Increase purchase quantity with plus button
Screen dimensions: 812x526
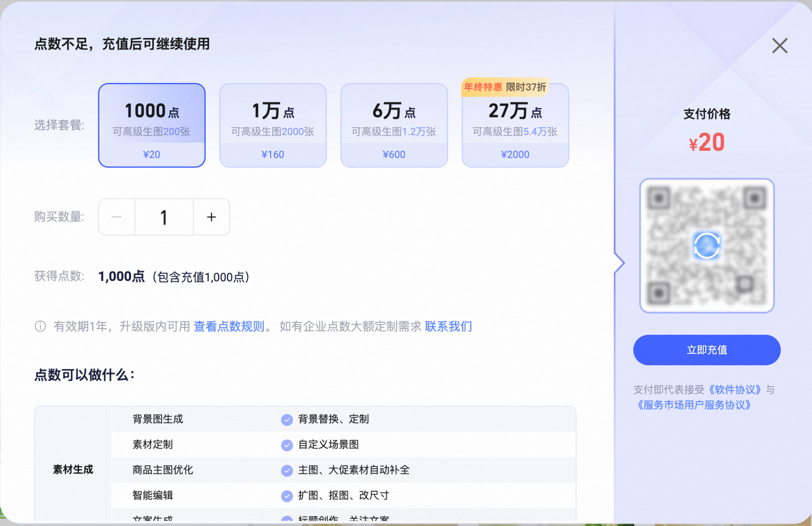(x=212, y=217)
